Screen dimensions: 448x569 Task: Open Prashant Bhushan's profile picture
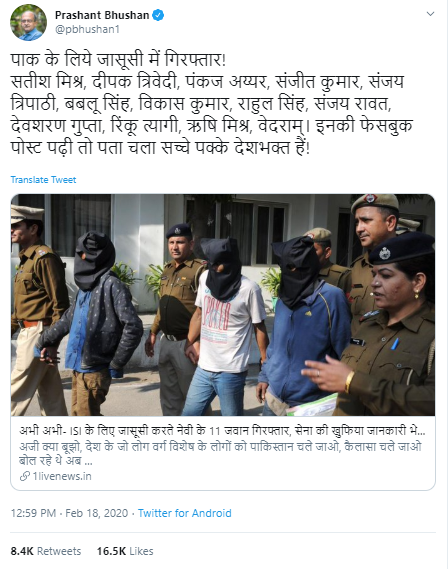(28, 22)
